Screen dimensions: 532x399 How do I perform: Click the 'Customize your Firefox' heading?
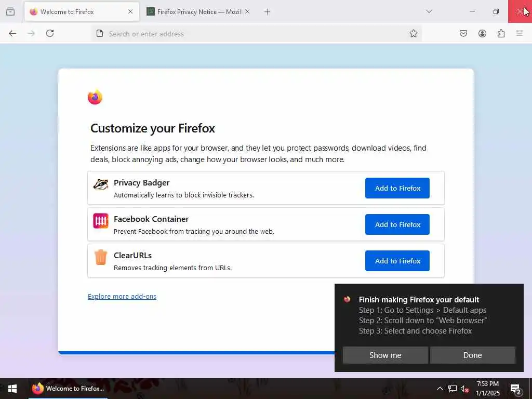(x=153, y=128)
